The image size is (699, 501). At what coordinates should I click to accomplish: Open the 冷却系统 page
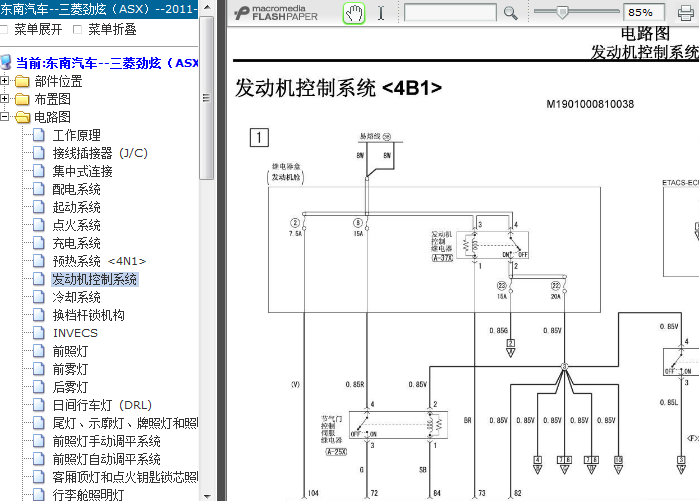[x=76, y=297]
